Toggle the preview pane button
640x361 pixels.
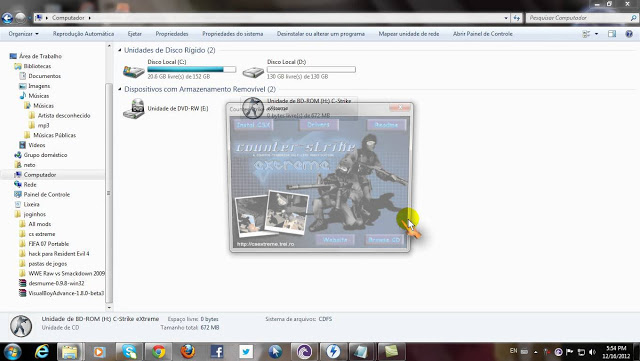tap(611, 34)
